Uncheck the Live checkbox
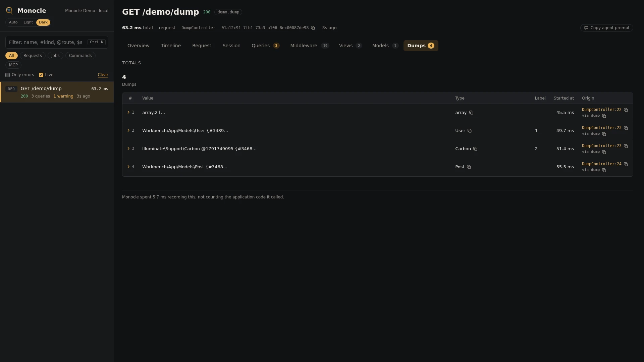Viewport: 644px width, 362px height. 41,75
